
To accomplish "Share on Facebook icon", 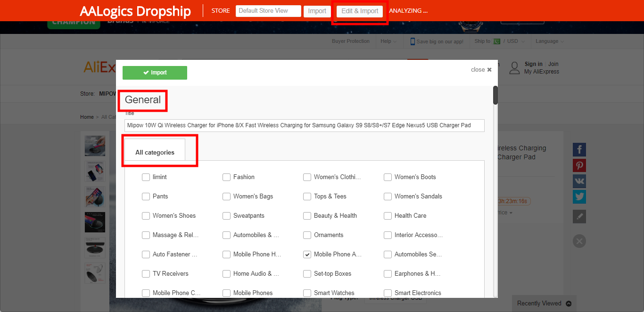I will click(x=579, y=150).
